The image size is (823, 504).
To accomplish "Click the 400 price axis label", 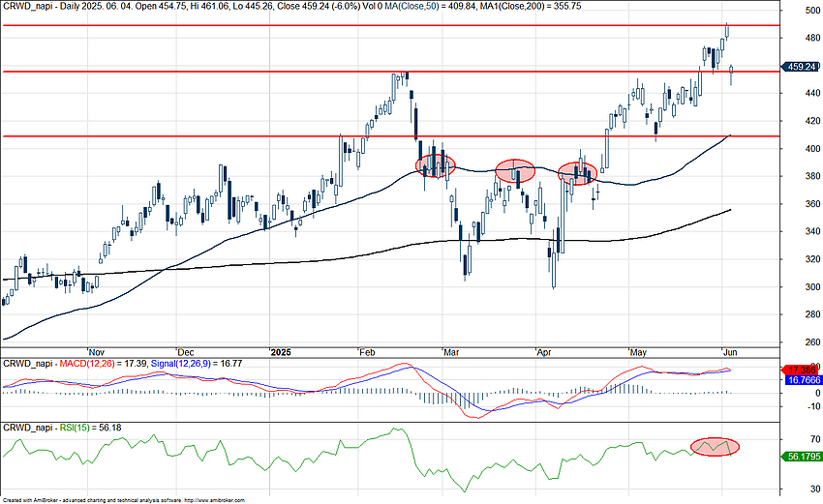I will click(813, 149).
